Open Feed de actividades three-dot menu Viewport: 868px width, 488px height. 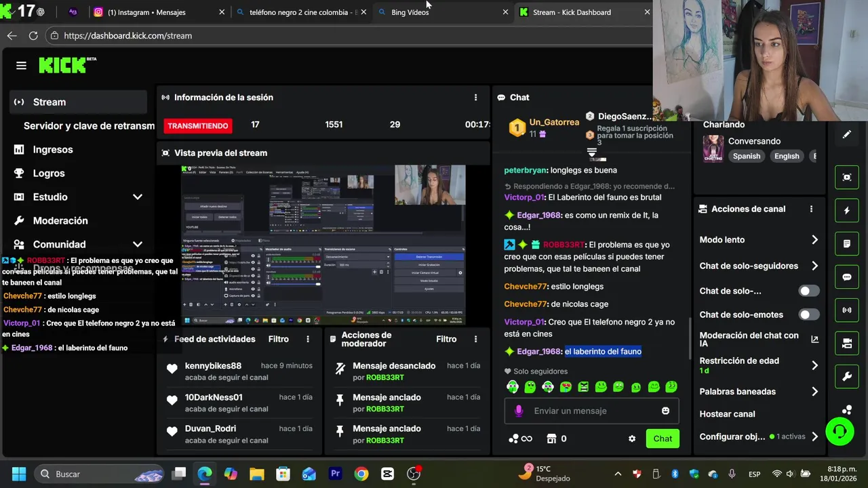308,339
